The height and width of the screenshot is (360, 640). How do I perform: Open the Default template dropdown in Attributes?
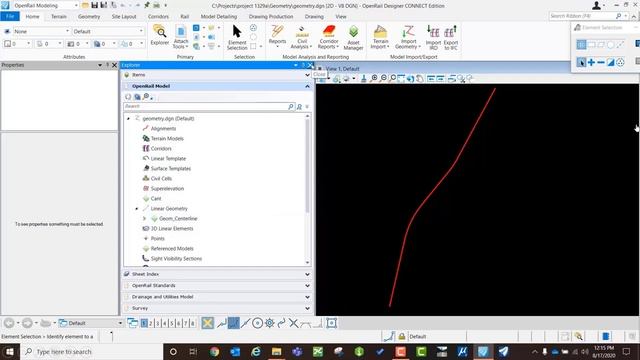tap(109, 31)
